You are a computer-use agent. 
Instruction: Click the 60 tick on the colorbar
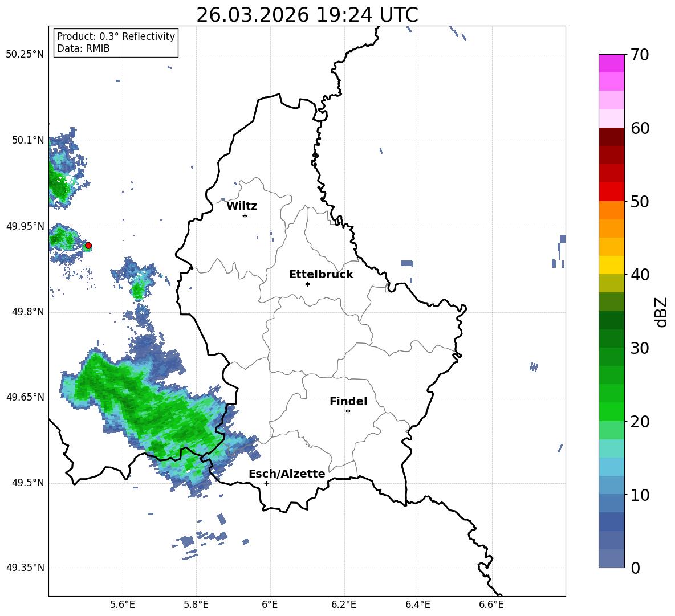click(x=640, y=128)
